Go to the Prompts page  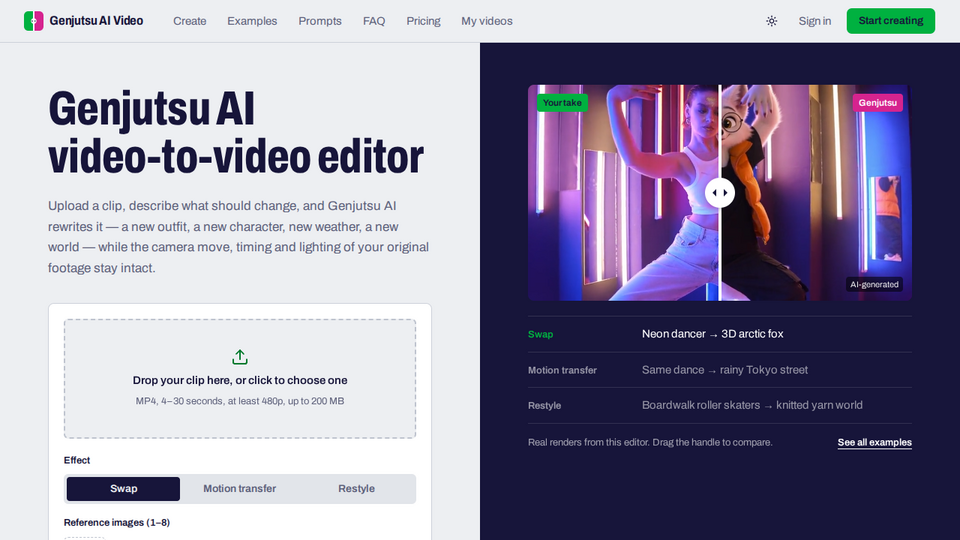pyautogui.click(x=320, y=21)
